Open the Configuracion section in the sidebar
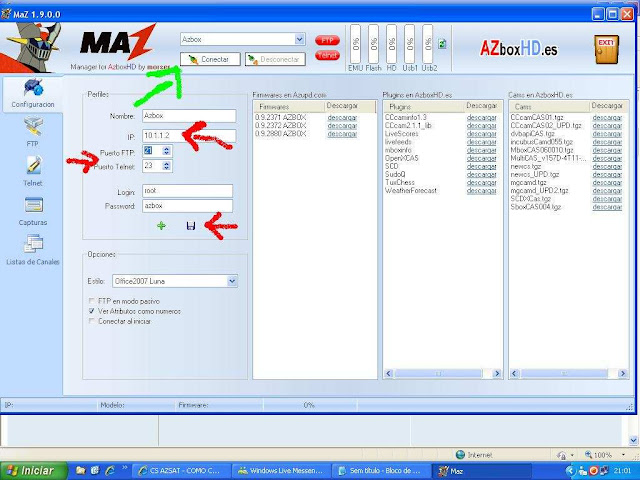 click(33, 94)
